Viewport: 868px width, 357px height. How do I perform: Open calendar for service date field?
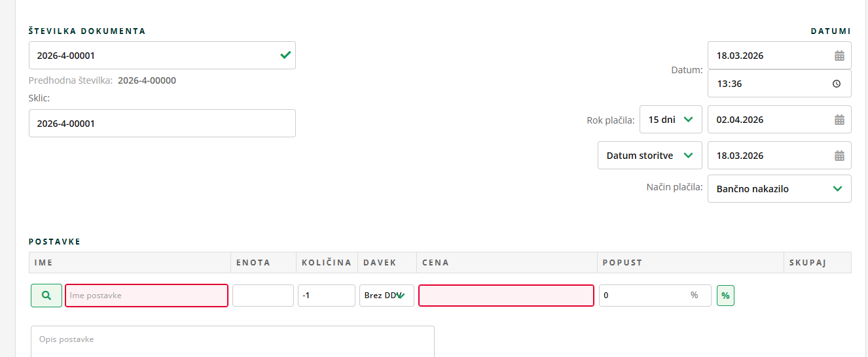click(839, 156)
